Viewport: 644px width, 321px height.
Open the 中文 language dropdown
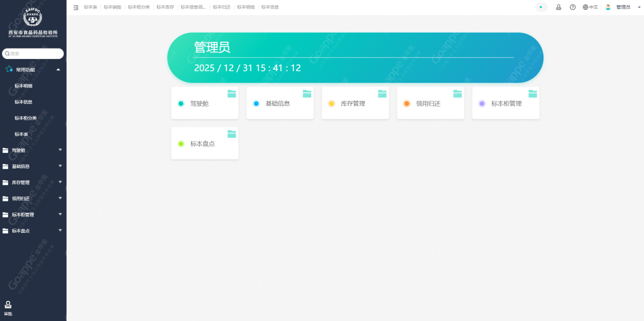pyautogui.click(x=590, y=7)
